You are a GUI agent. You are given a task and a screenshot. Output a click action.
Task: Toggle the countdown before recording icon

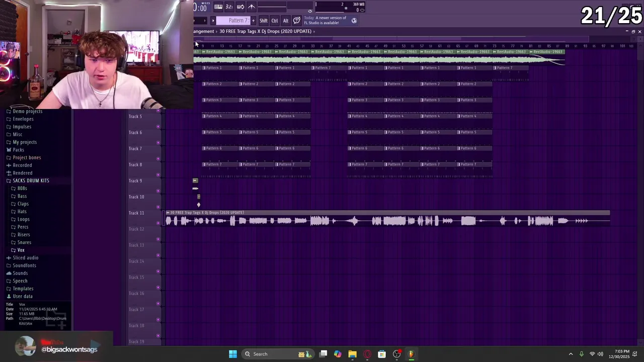pos(229,7)
